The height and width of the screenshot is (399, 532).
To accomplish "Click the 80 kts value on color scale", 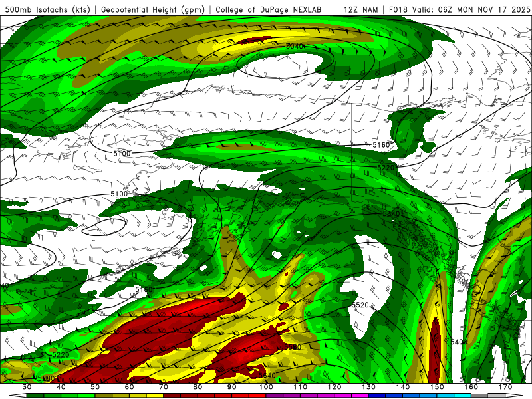I will click(x=198, y=387).
